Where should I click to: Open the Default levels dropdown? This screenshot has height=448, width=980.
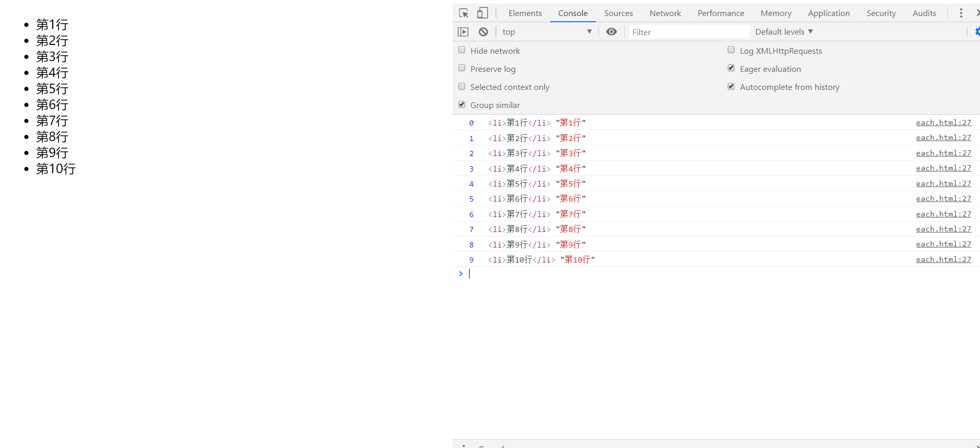[x=784, y=32]
